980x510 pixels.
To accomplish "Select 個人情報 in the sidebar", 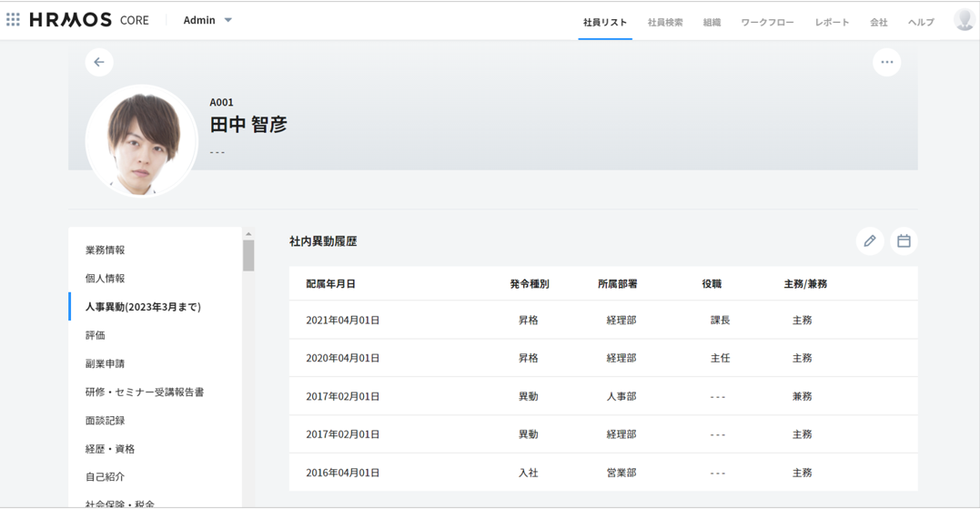I will tap(106, 278).
